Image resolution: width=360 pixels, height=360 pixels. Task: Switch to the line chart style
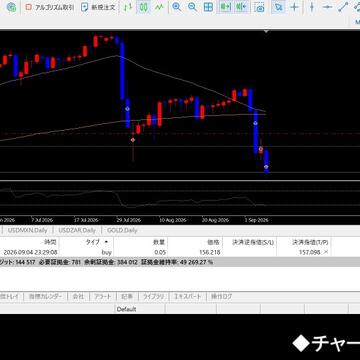point(160,7)
